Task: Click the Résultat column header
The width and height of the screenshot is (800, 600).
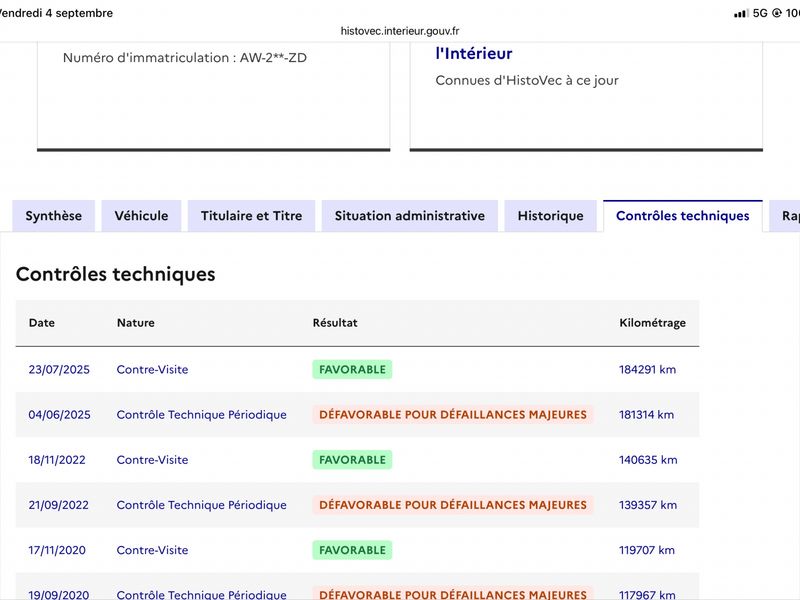Action: (335, 322)
